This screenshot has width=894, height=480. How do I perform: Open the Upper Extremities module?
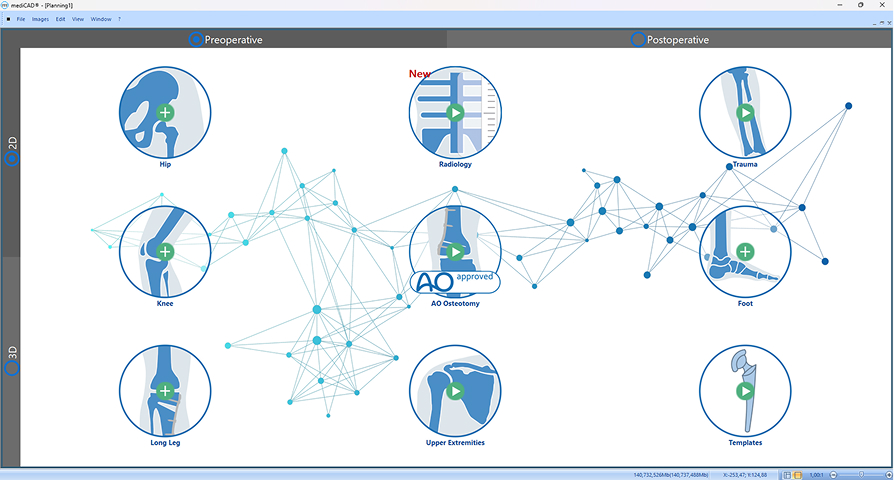coord(455,390)
